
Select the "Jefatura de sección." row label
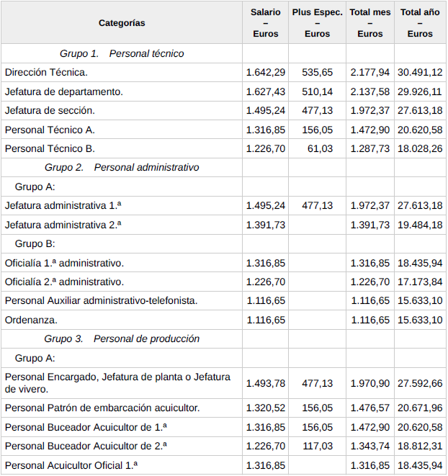[x=50, y=110]
